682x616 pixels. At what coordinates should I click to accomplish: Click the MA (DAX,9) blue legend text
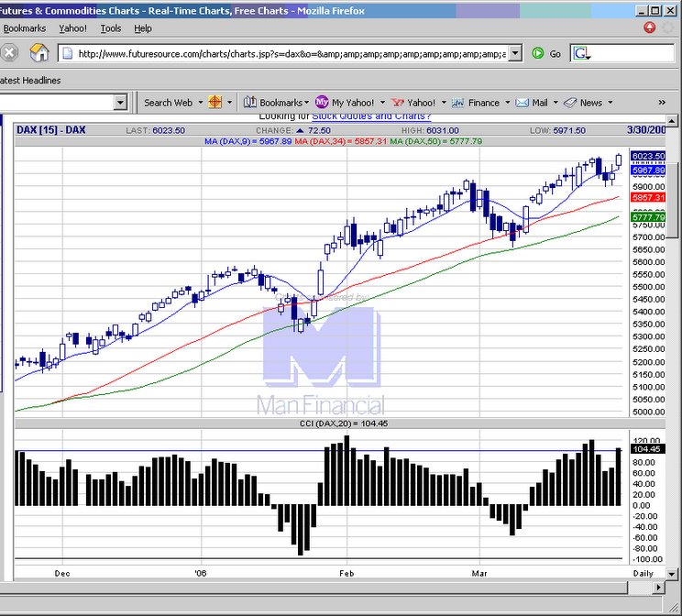[x=247, y=141]
